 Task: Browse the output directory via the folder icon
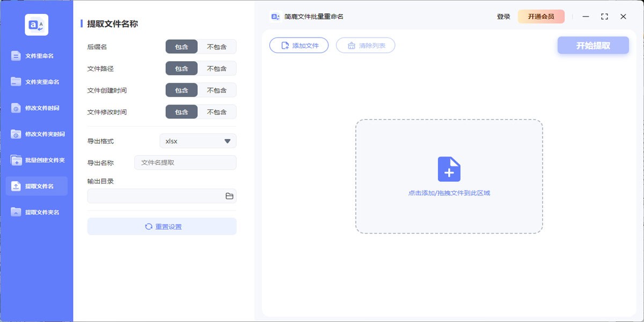coord(229,196)
